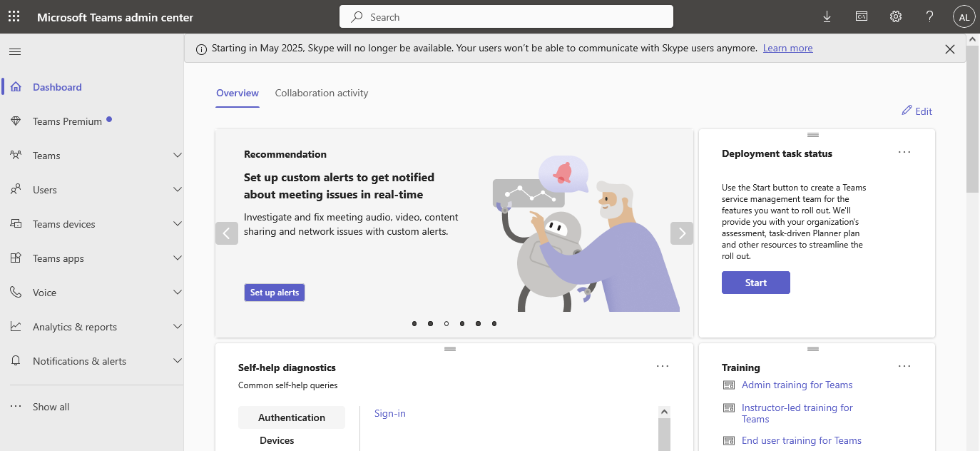Image resolution: width=980 pixels, height=451 pixels.
Task: Collapse the navigation with the hamburger icon
Action: (x=15, y=51)
